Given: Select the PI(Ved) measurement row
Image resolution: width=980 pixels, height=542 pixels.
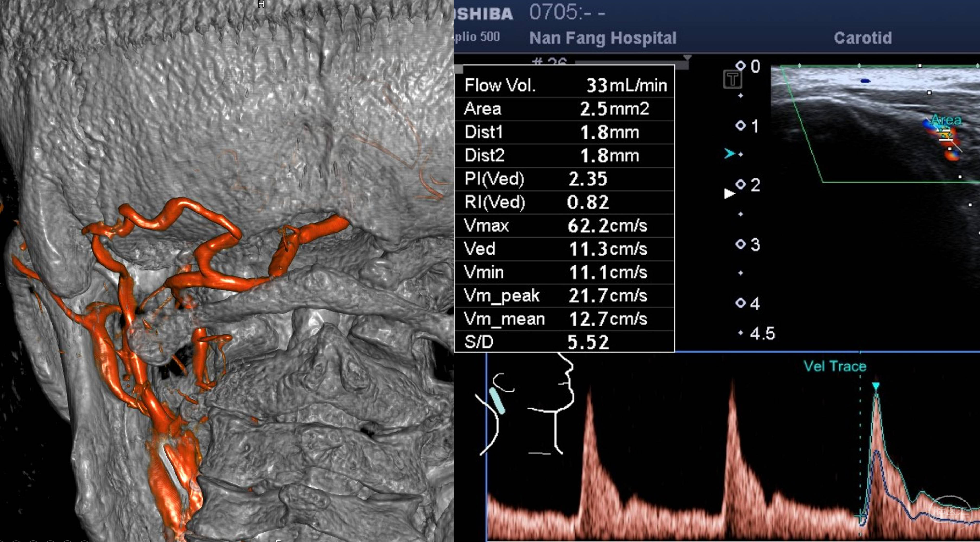Looking at the screenshot, I should coord(565,178).
